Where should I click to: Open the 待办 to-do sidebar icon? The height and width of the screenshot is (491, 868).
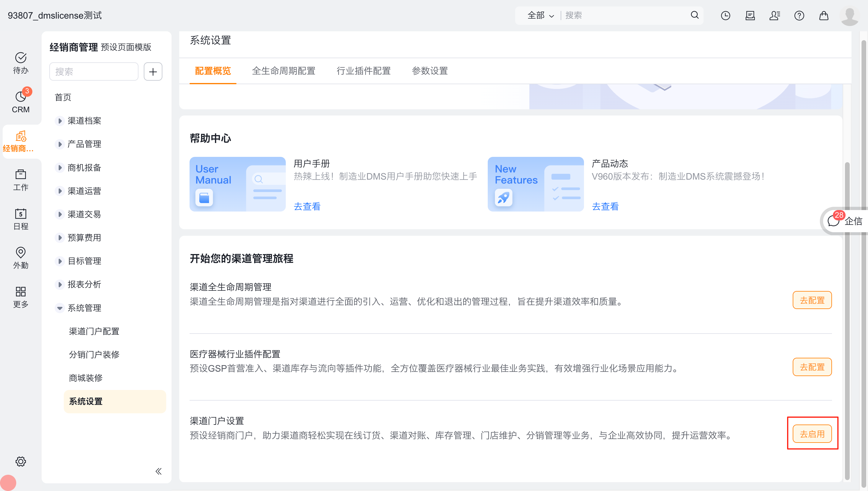click(x=21, y=63)
